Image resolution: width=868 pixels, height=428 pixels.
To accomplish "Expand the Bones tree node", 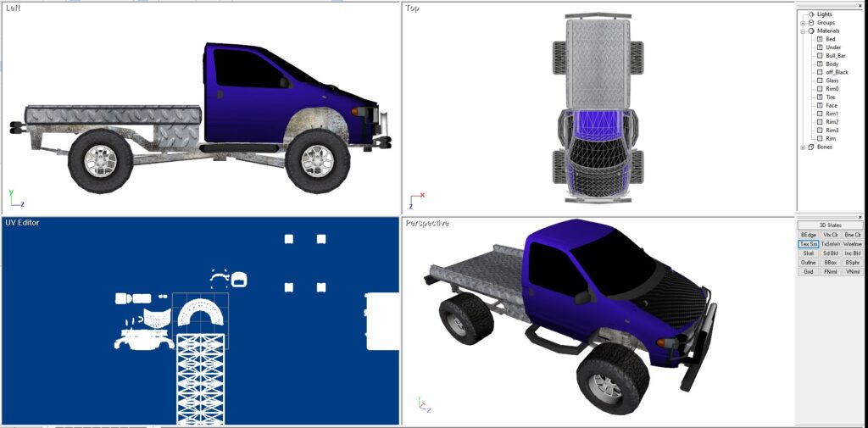I will (802, 147).
